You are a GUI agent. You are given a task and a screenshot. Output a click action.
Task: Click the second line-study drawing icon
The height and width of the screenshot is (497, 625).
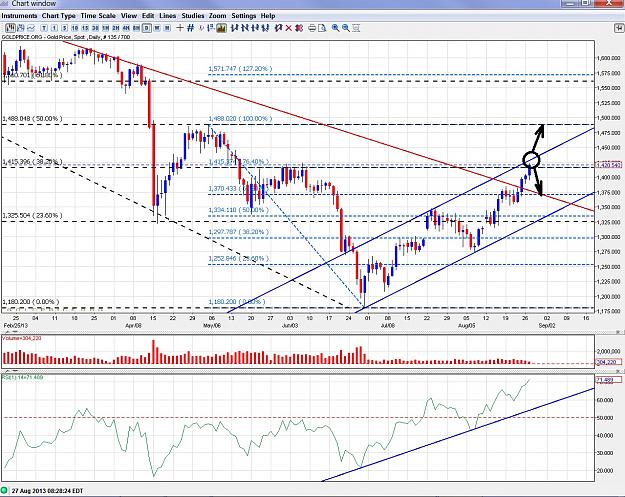point(245,28)
